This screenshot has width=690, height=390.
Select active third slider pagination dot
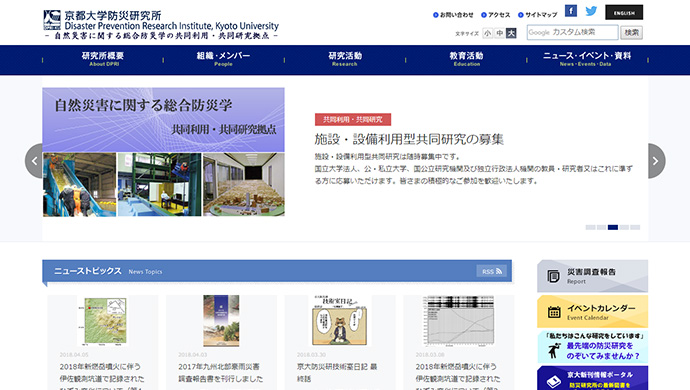click(x=613, y=227)
